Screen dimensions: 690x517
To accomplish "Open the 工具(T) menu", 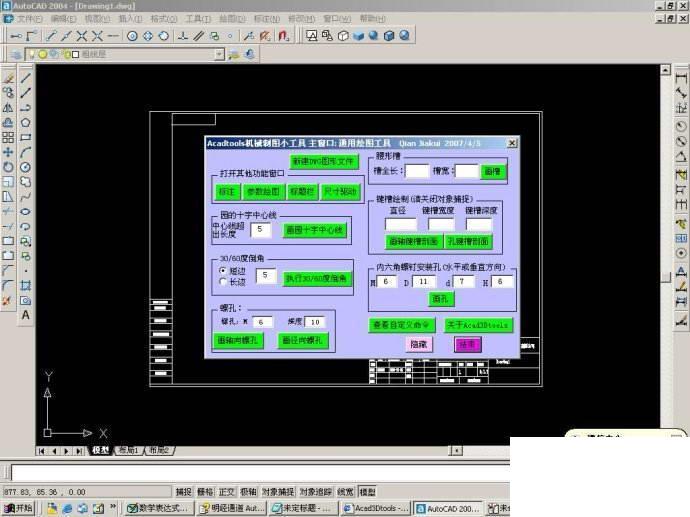I will point(198,18).
